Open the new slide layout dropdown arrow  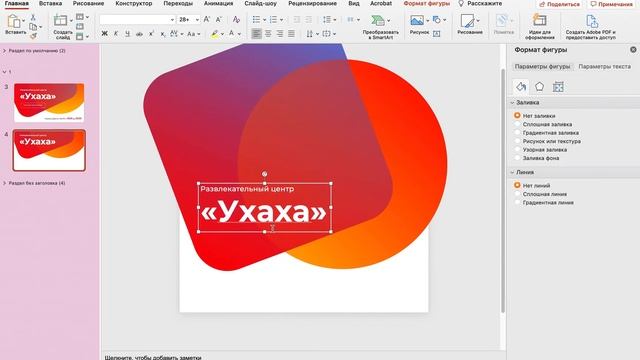point(71,20)
